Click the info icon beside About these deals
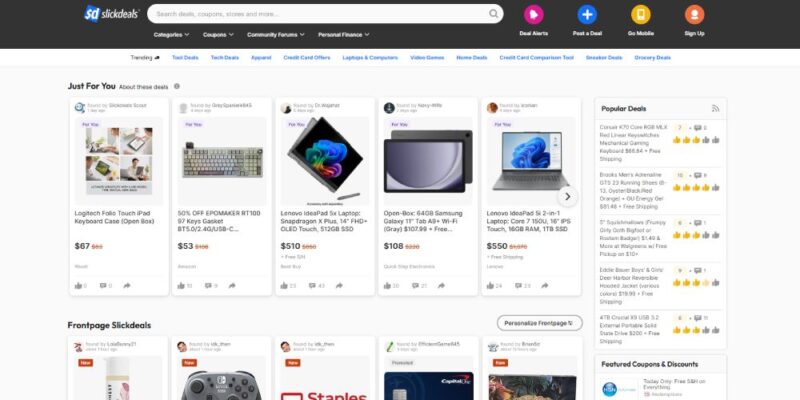The image size is (800, 400). pos(177,86)
